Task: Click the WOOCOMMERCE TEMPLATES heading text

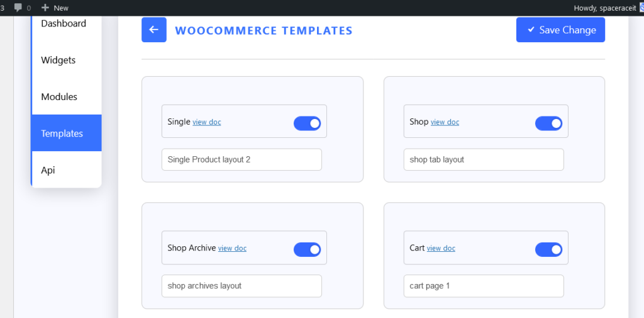Action: coord(264,30)
